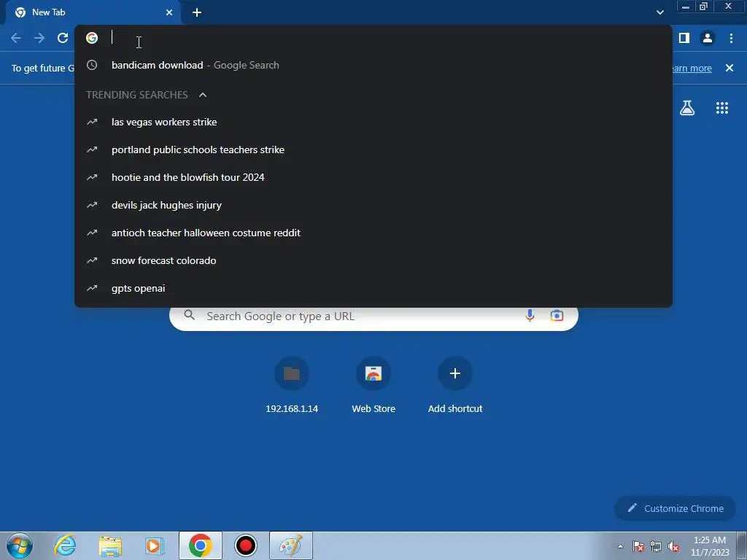Open Search by image camera icon
The height and width of the screenshot is (560, 747).
557,315
